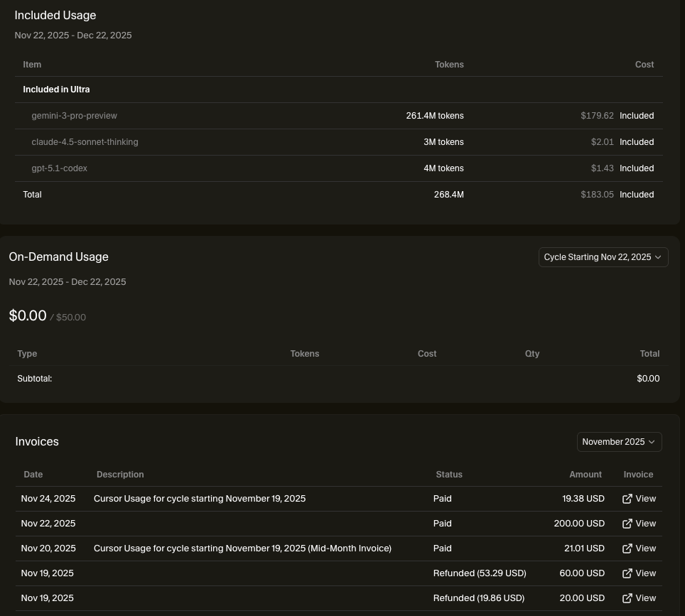Click external-link icon for 20.00 USD invoice
The width and height of the screenshot is (685, 616).
[x=627, y=598]
